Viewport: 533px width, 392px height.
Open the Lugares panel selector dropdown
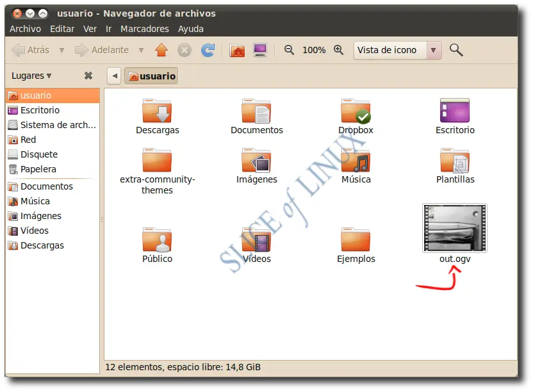click(31, 76)
